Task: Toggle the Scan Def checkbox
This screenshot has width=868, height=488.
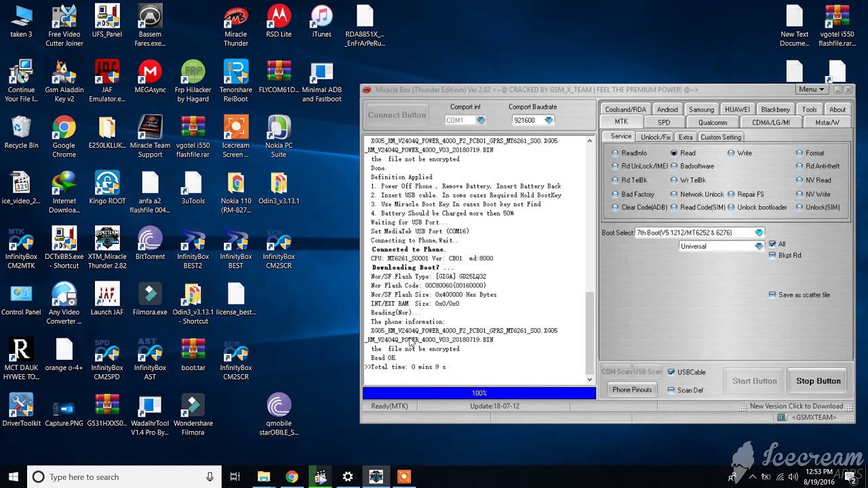Action: coord(685,390)
